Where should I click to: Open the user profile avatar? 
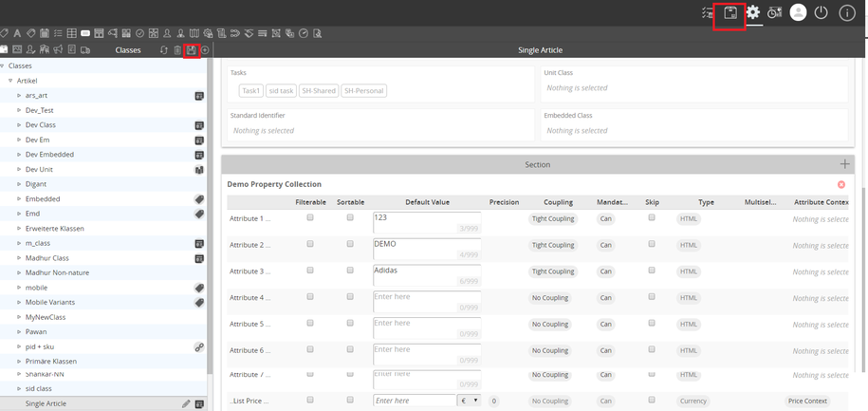[x=798, y=12]
